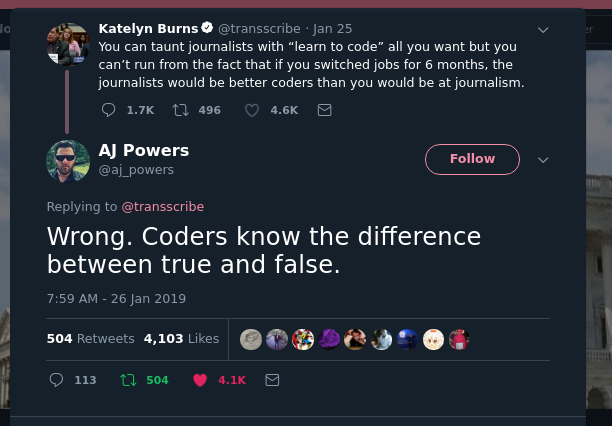
Task: Open the tweet timestamp 7:59 AM - 26 Jan 2019
Action: pyautogui.click(x=116, y=299)
